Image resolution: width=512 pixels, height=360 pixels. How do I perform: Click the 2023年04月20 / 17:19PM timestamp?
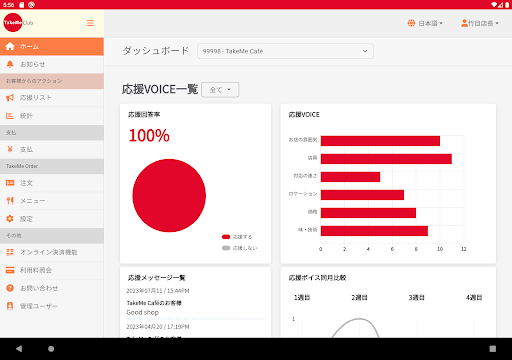point(158,327)
